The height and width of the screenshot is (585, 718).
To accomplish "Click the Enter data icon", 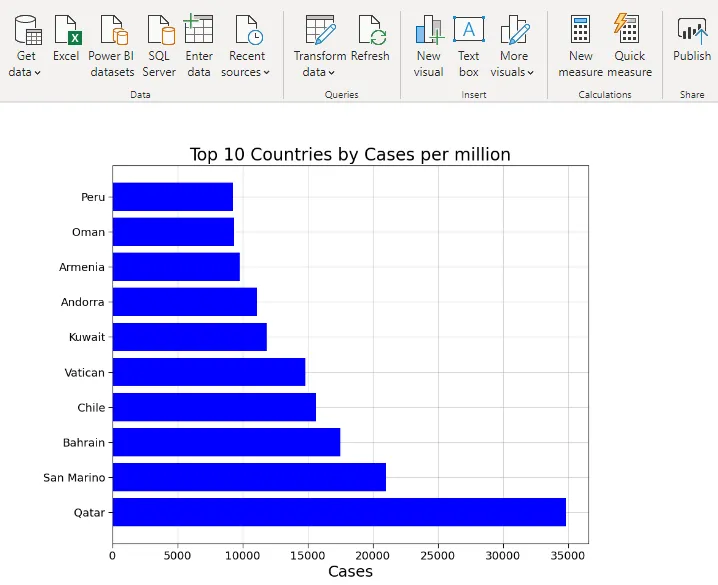I will click(x=199, y=30).
